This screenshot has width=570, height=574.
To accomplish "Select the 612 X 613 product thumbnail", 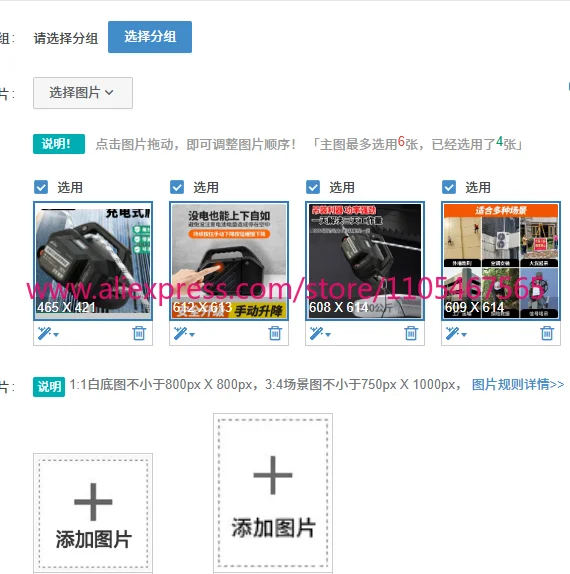I will [229, 261].
